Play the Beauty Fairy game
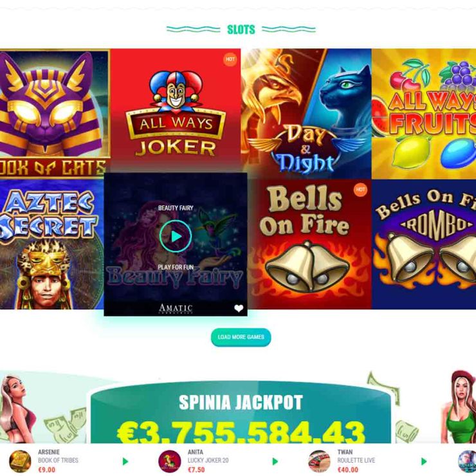 [x=176, y=236]
